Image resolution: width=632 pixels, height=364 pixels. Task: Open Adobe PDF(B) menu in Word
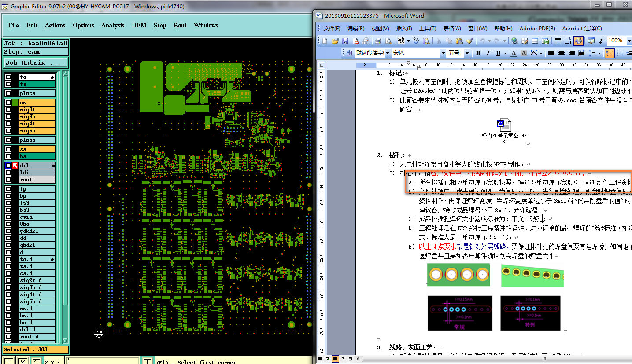coord(537,29)
